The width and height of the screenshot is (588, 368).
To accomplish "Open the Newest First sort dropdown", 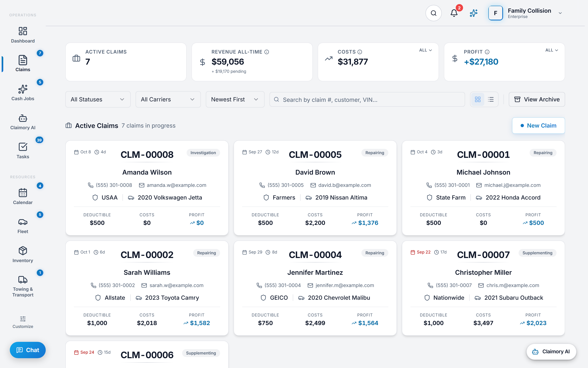I will point(235,99).
